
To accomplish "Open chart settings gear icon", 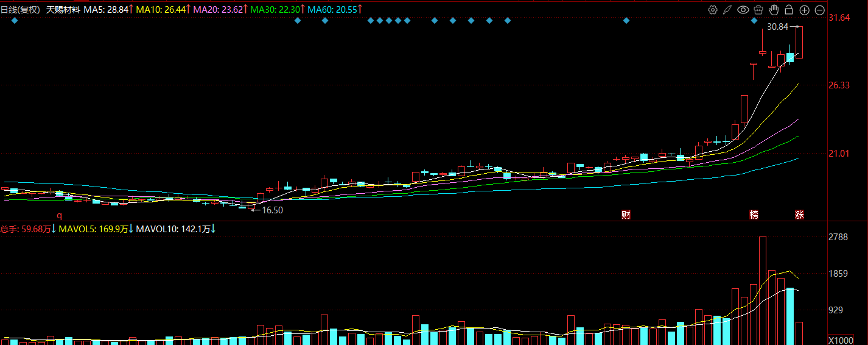I will pyautogui.click(x=713, y=10).
